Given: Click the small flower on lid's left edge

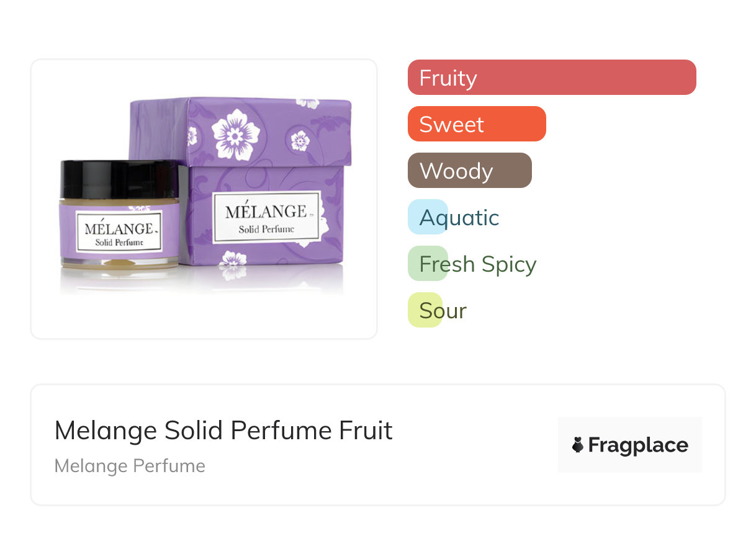Looking at the screenshot, I should pyautogui.click(x=192, y=136).
